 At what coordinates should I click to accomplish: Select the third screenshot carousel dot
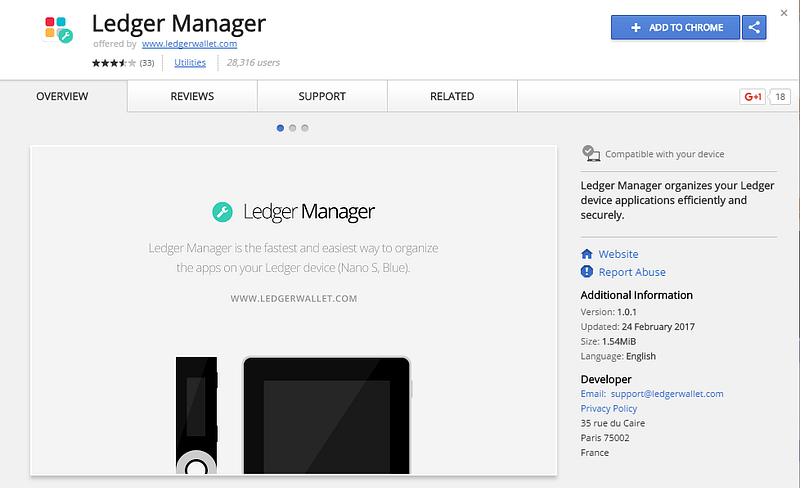[305, 128]
